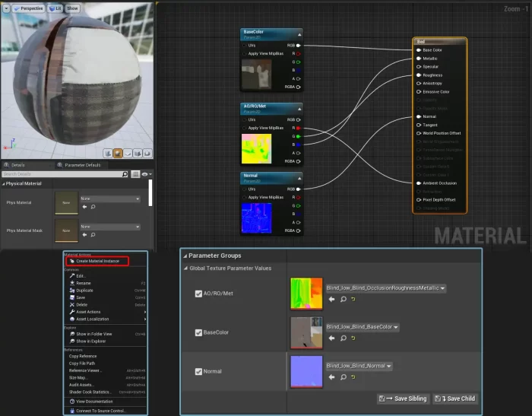Toggle the BaseColor parameter checkbox

198,332
